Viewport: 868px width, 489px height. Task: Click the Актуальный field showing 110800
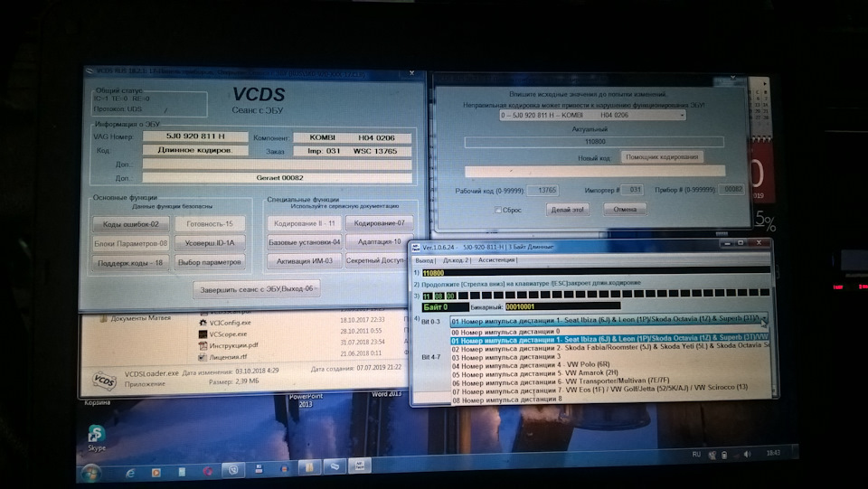(x=595, y=142)
